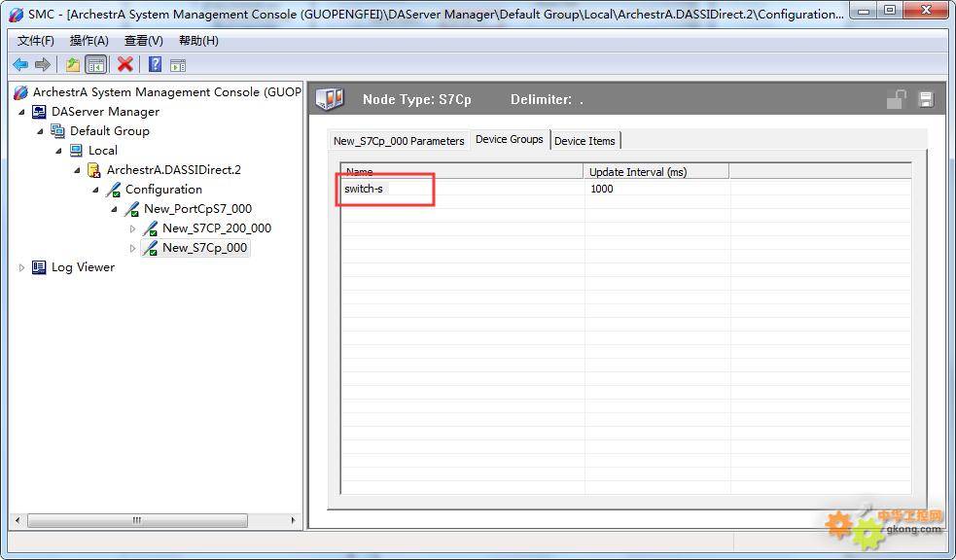The height and width of the screenshot is (560, 956).
Task: Click the red X delete icon
Action: pyautogui.click(x=124, y=65)
